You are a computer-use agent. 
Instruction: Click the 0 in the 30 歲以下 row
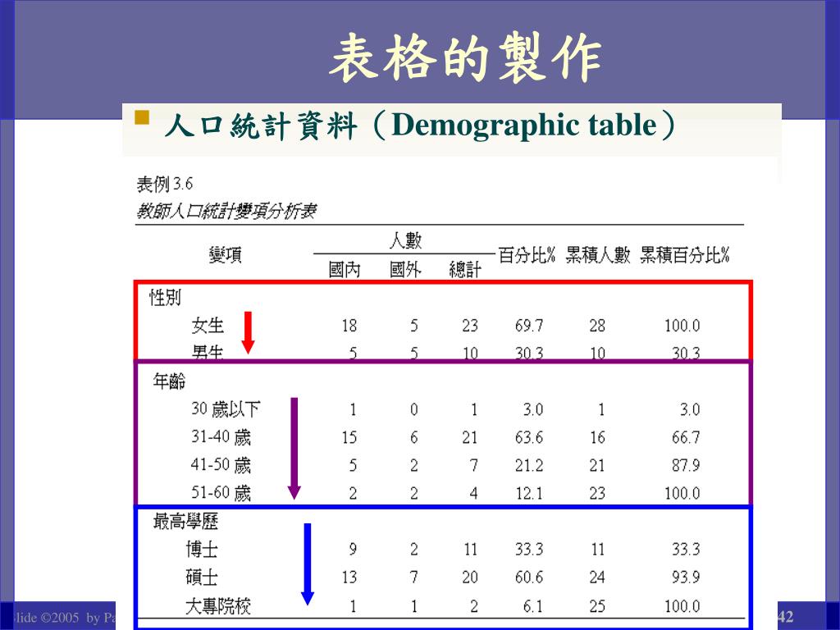(414, 410)
